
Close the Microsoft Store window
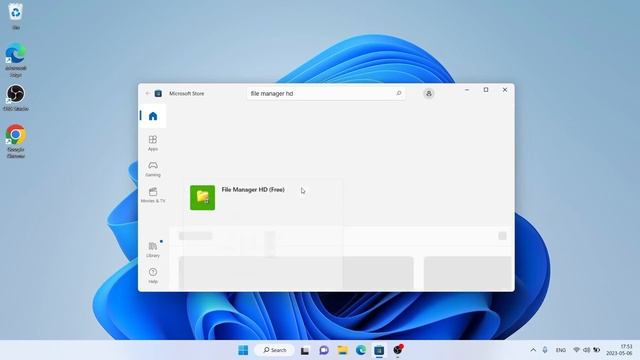tap(505, 90)
